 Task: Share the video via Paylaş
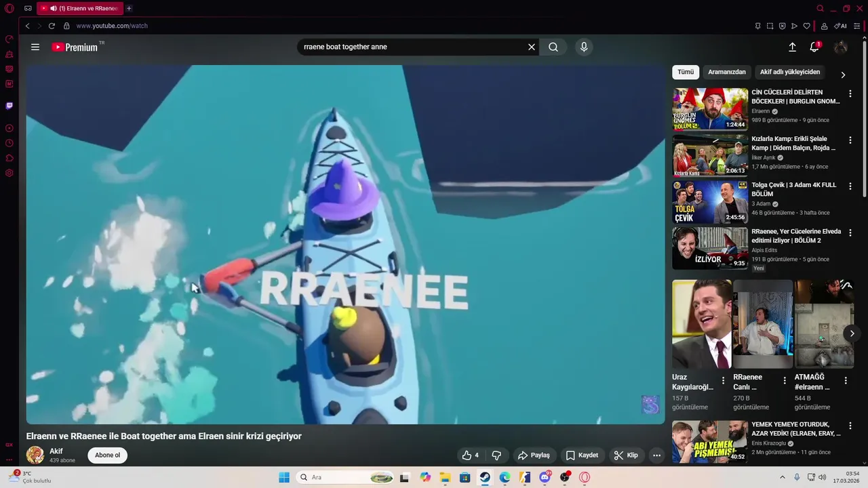(x=534, y=455)
